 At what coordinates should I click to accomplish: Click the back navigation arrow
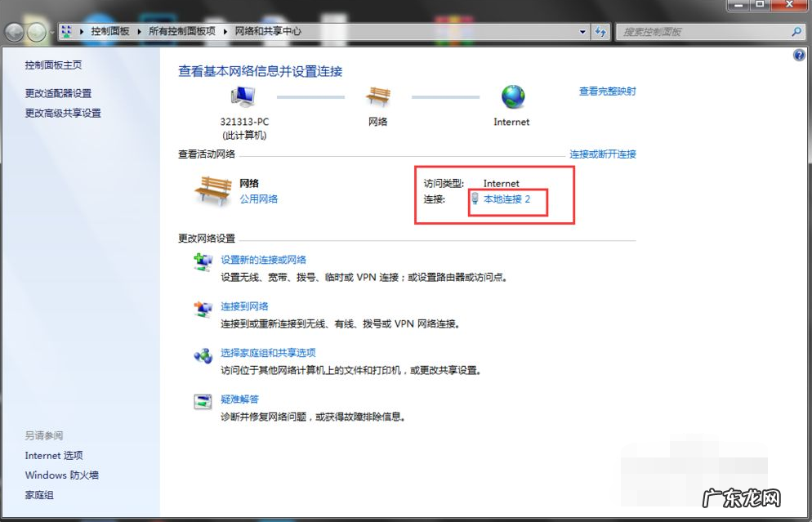click(15, 32)
